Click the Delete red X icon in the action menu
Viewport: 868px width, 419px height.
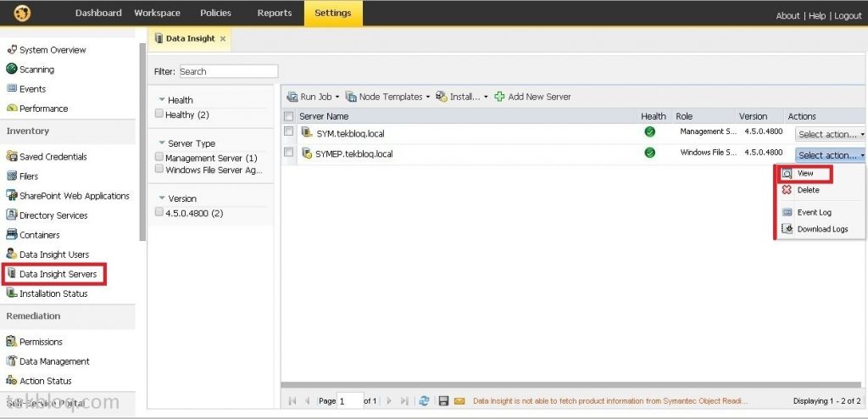pyautogui.click(x=787, y=189)
